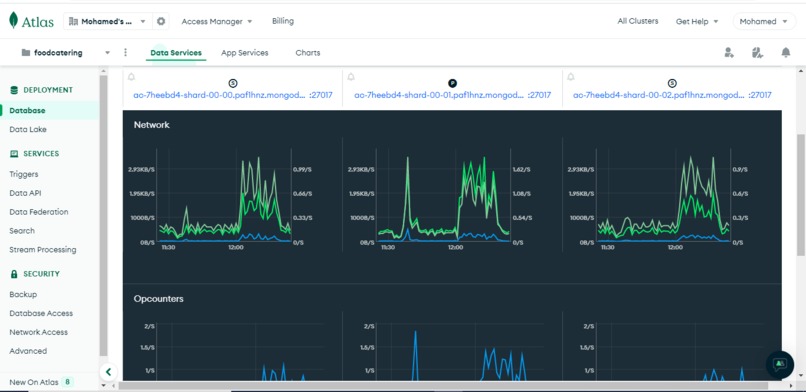Viewport: 806px width, 392px height.
Task: Expand the foodcatering project selector
Action: point(66,52)
